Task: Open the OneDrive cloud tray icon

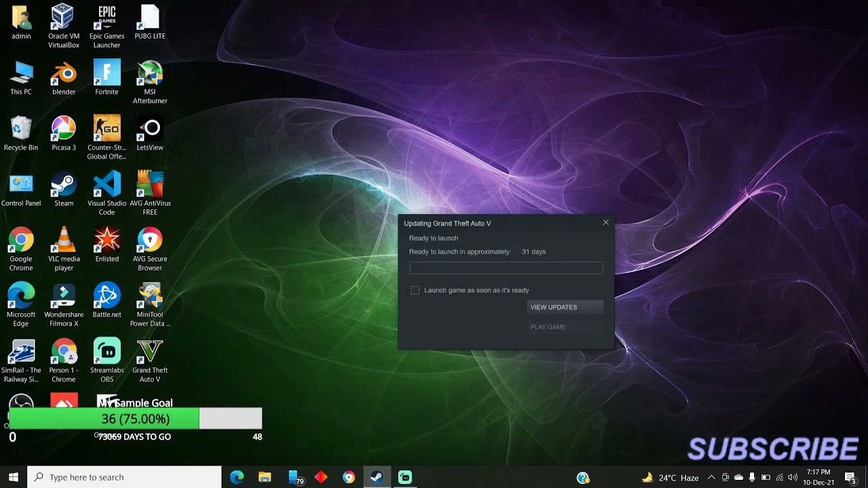Action: (x=738, y=477)
